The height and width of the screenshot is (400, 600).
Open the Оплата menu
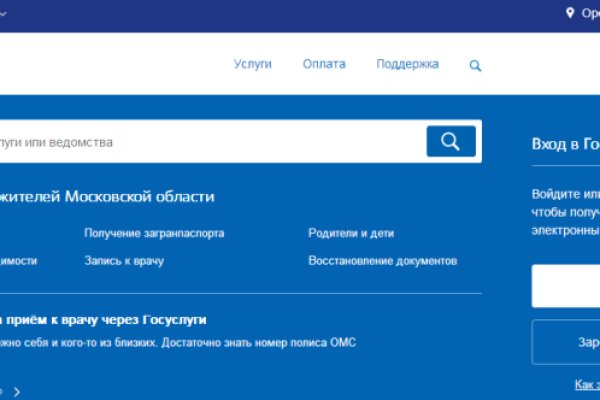coord(324,64)
